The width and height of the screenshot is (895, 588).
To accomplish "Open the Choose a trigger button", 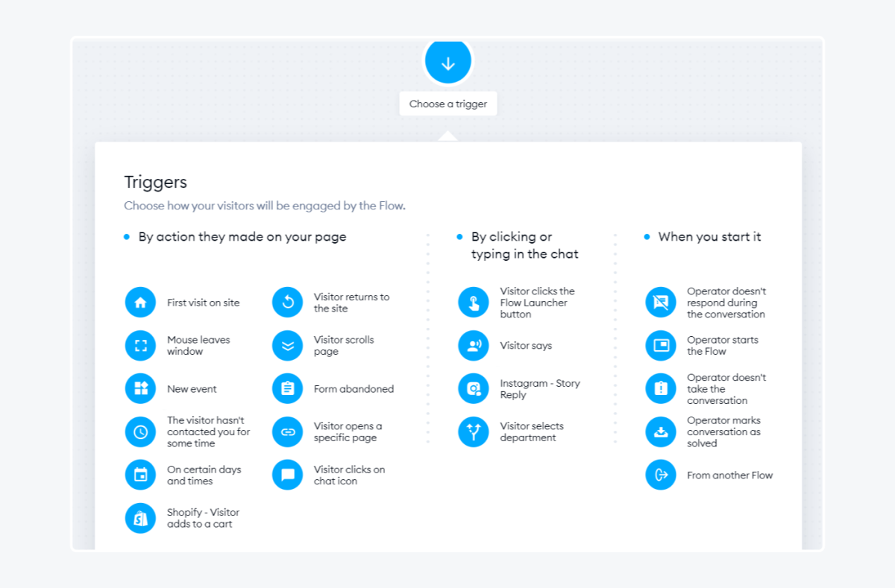I will (447, 104).
